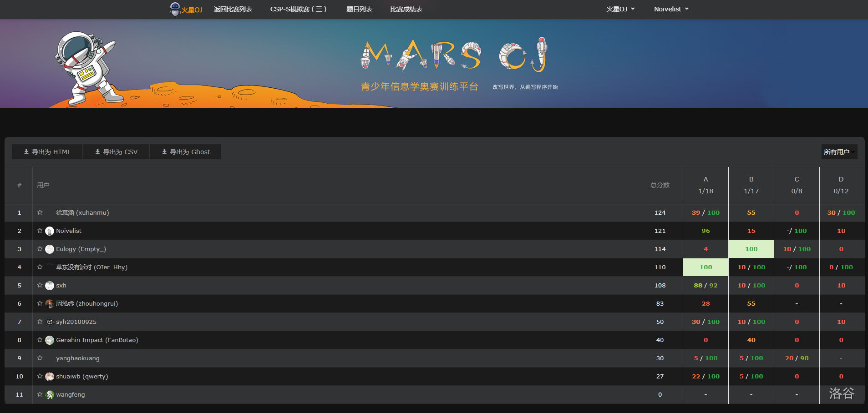The width and height of the screenshot is (868, 413).
Task: Click the avatar beside shuaiwb (qwerty)
Action: 50,377
